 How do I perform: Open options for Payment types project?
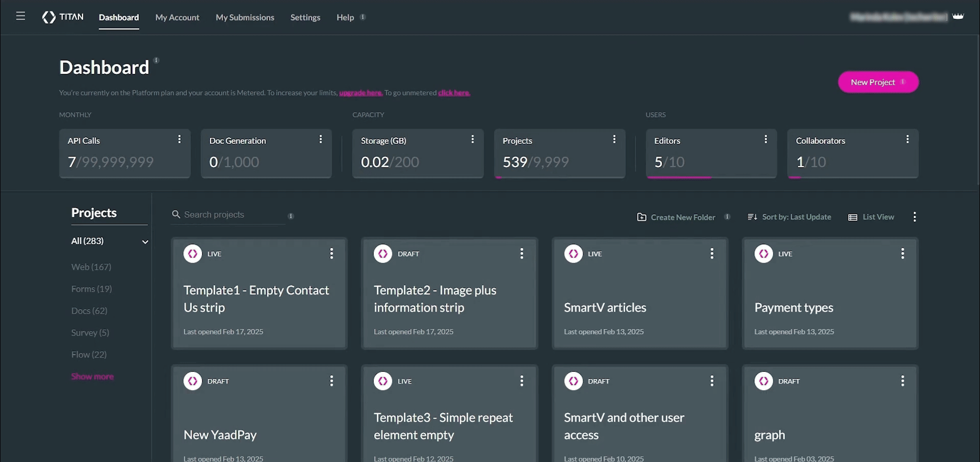(x=902, y=253)
